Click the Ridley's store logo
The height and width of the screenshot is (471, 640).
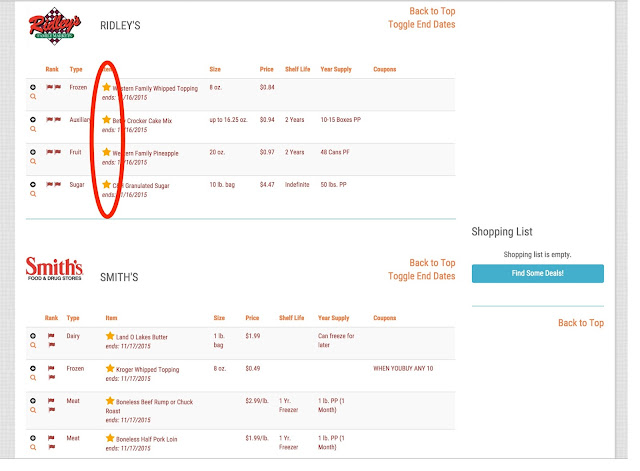pos(54,26)
